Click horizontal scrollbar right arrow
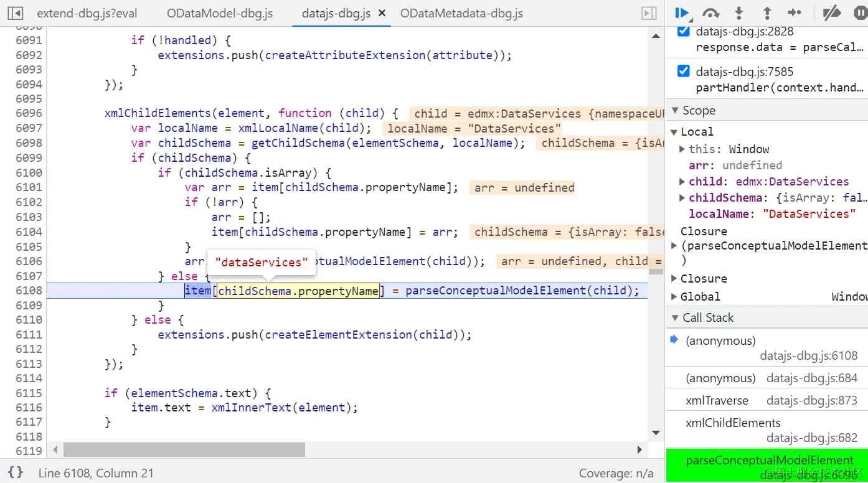Screen dimensions: 868x483 [x=639, y=449]
